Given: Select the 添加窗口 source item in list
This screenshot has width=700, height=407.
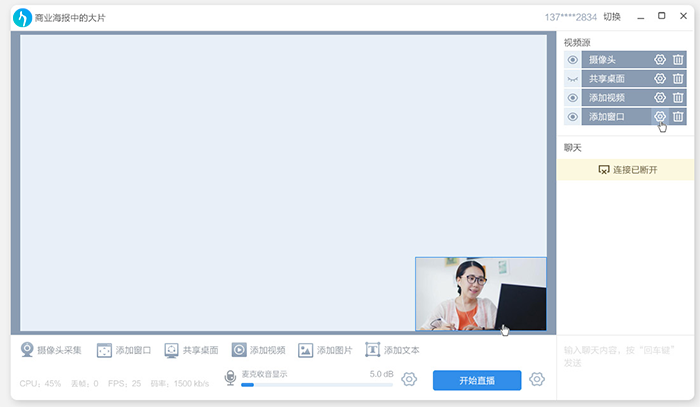Looking at the screenshot, I should [x=614, y=117].
